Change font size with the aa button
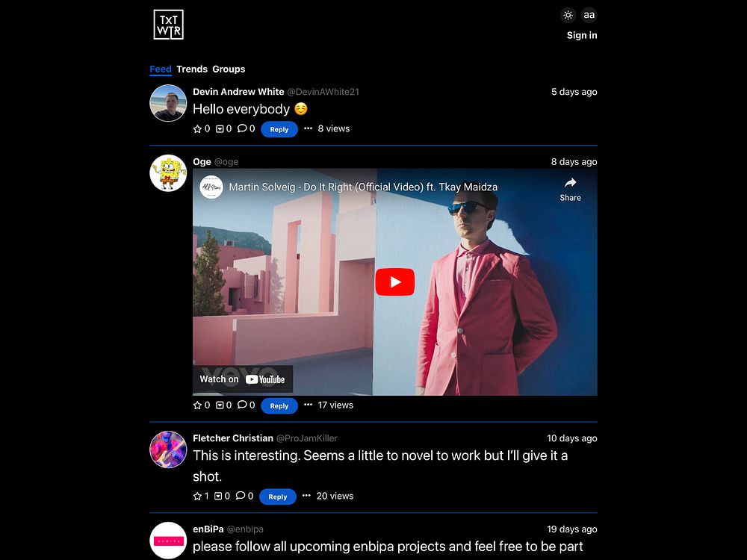The image size is (747, 560). pos(589,15)
